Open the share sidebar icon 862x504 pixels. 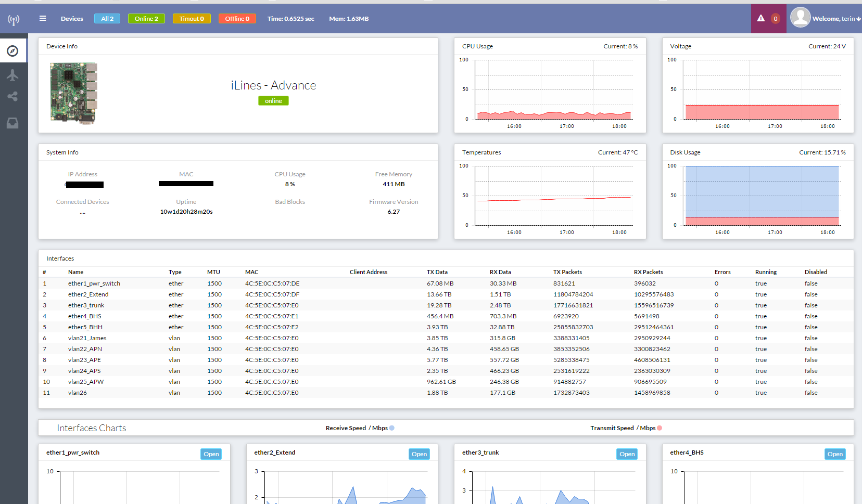(13, 97)
